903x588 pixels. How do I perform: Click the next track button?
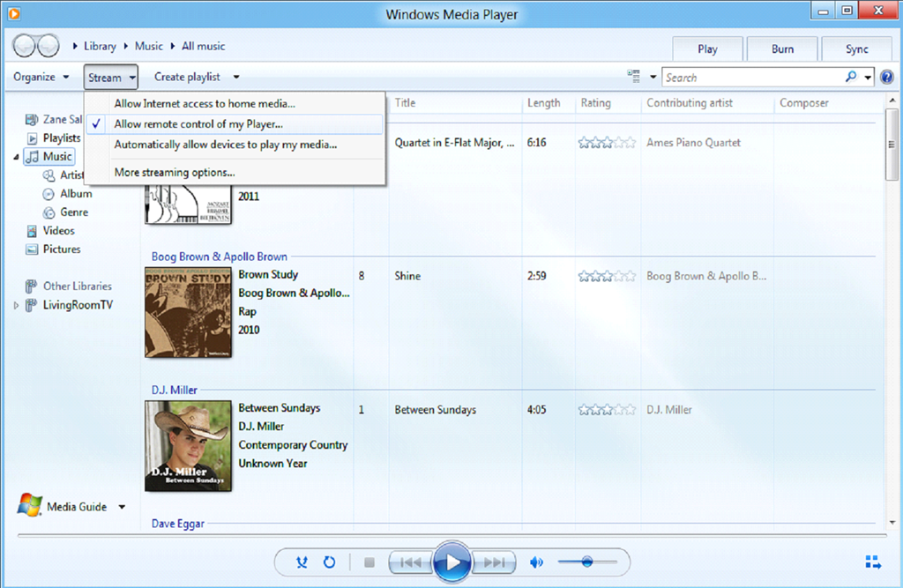(494, 562)
